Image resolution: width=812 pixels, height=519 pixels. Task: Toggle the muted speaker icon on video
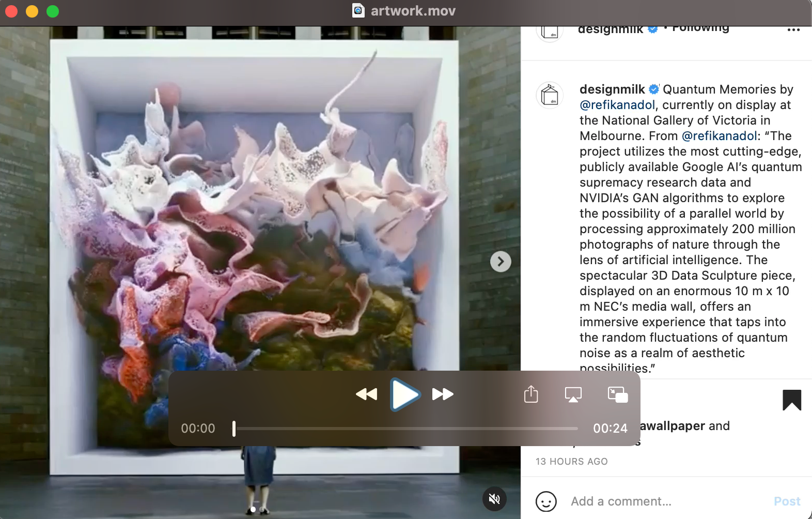(x=494, y=499)
